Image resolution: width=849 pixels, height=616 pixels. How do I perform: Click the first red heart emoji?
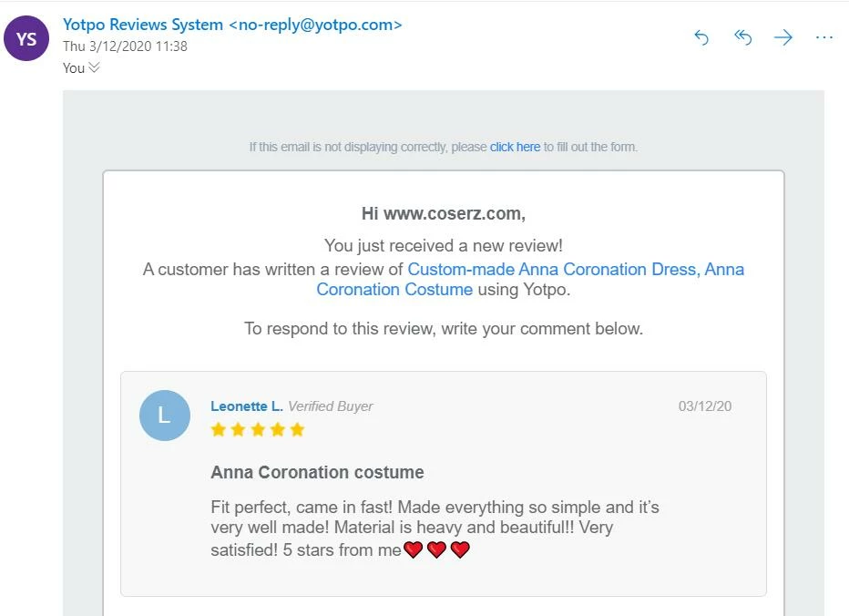tap(414, 549)
